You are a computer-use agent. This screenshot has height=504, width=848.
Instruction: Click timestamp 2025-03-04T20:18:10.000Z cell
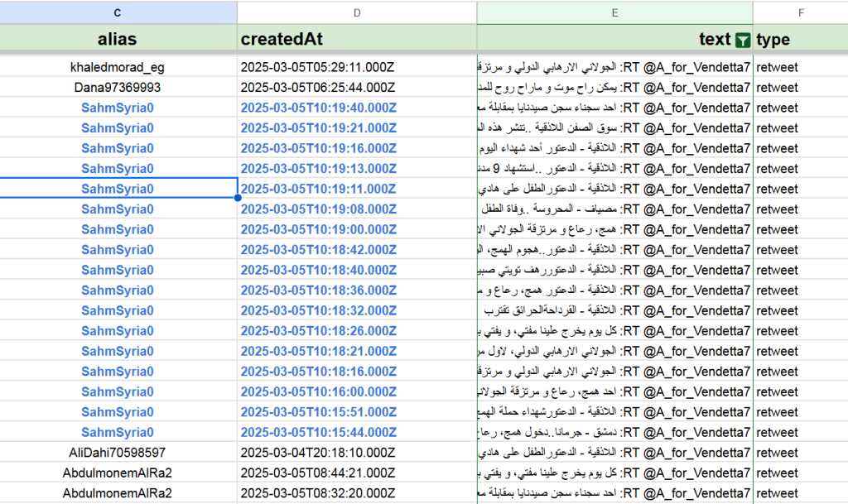(318, 453)
